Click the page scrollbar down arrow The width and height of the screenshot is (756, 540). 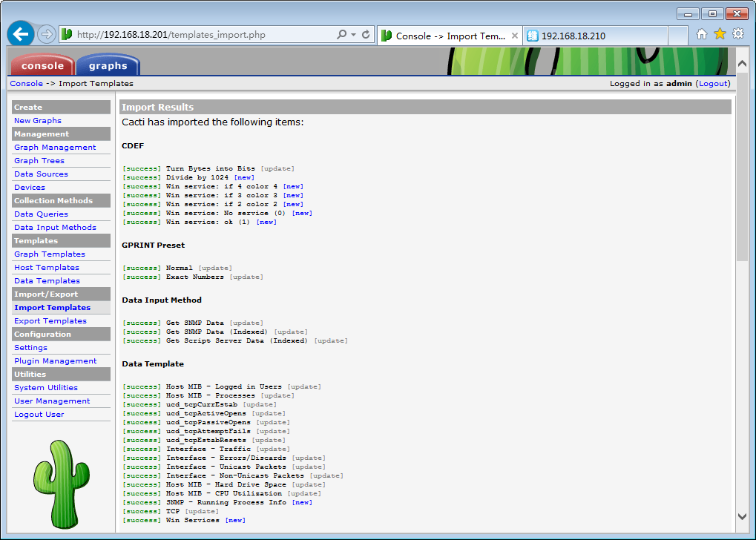point(742,516)
